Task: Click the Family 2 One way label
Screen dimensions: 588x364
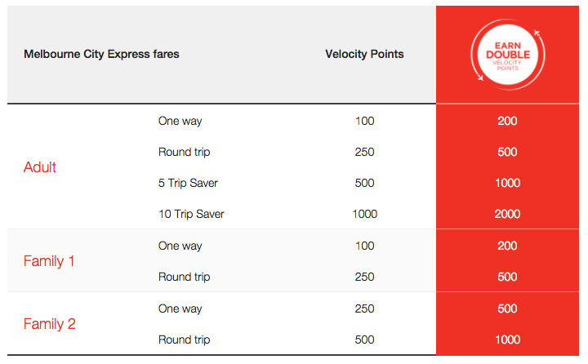Action: coord(180,309)
